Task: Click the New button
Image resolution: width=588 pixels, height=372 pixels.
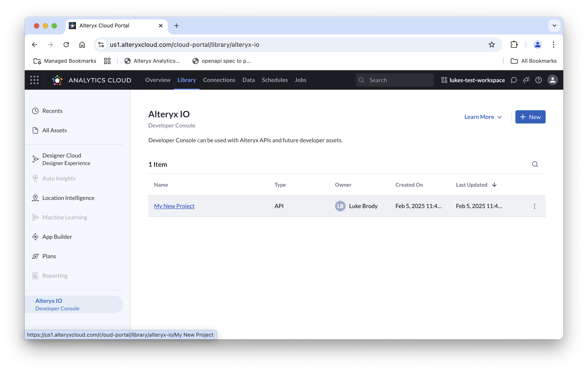Action: tap(530, 117)
